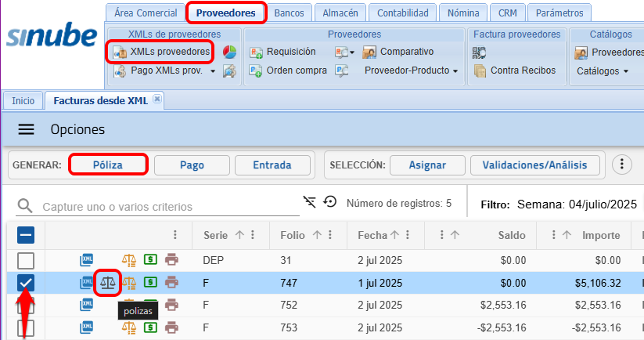The width and height of the screenshot is (644, 340).
Task: Click the pie chart icon in XMLs de proveedores
Action: 229,52
